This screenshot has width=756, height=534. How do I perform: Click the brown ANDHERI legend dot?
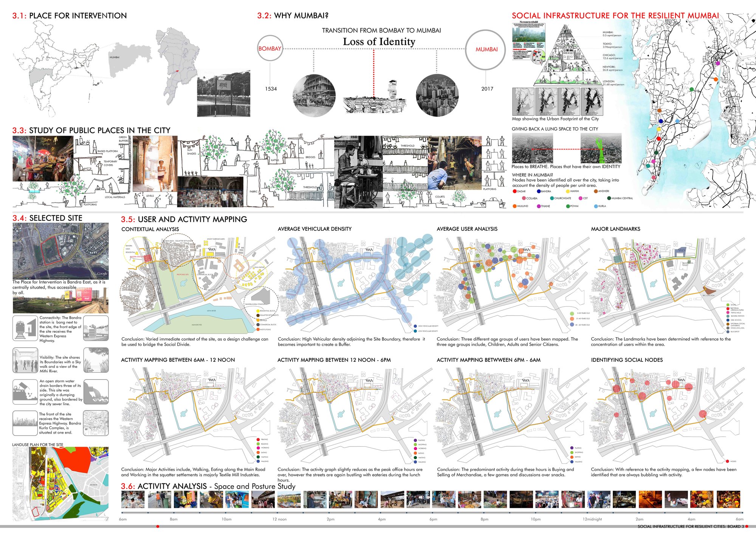click(596, 191)
